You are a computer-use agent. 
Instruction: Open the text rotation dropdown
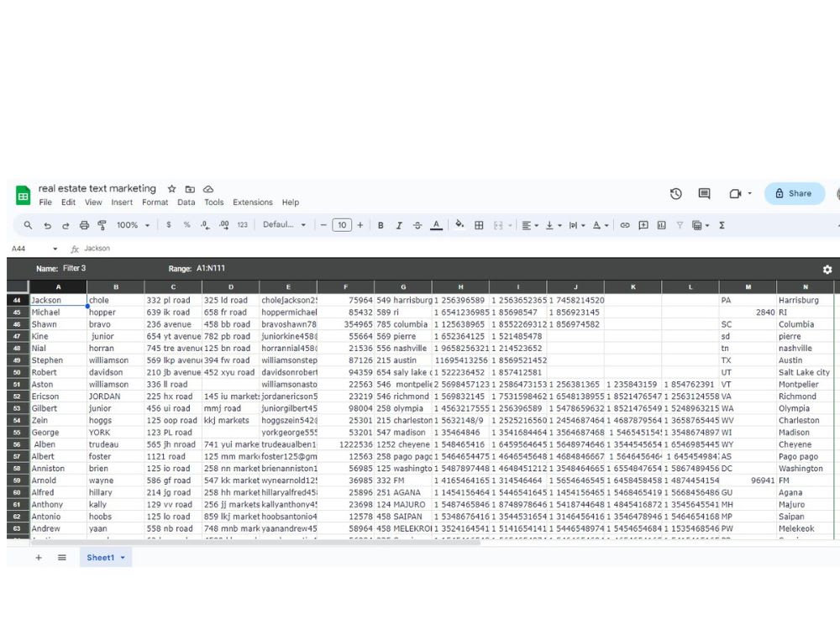pos(601,225)
